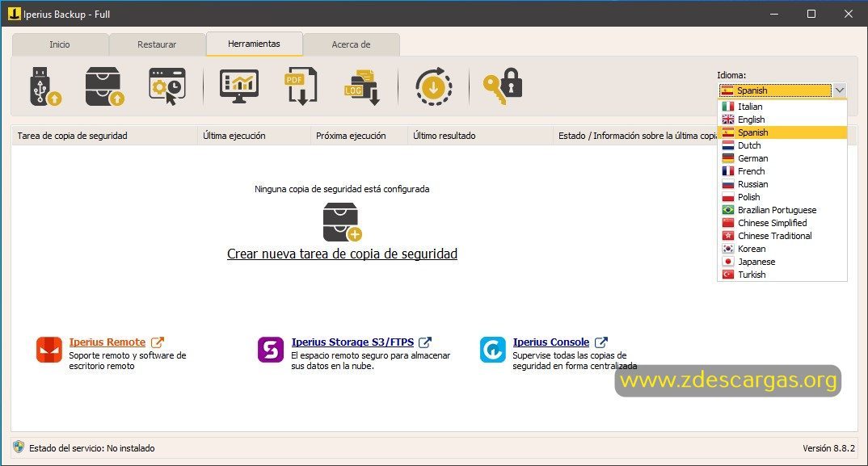Select French in the language list

point(782,171)
